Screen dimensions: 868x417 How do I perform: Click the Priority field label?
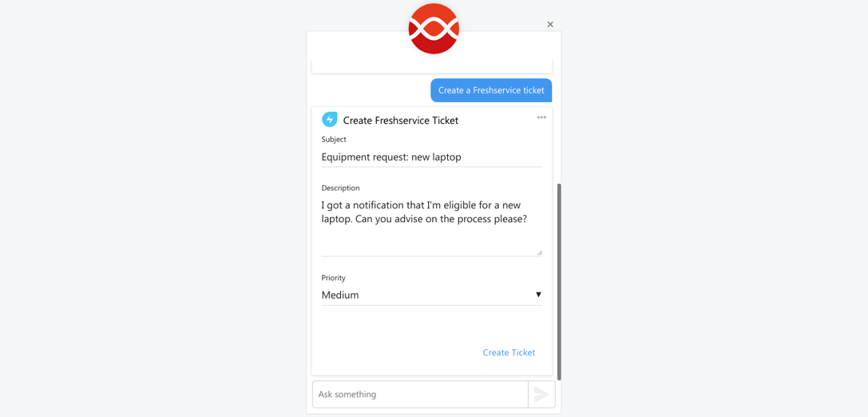tap(333, 278)
